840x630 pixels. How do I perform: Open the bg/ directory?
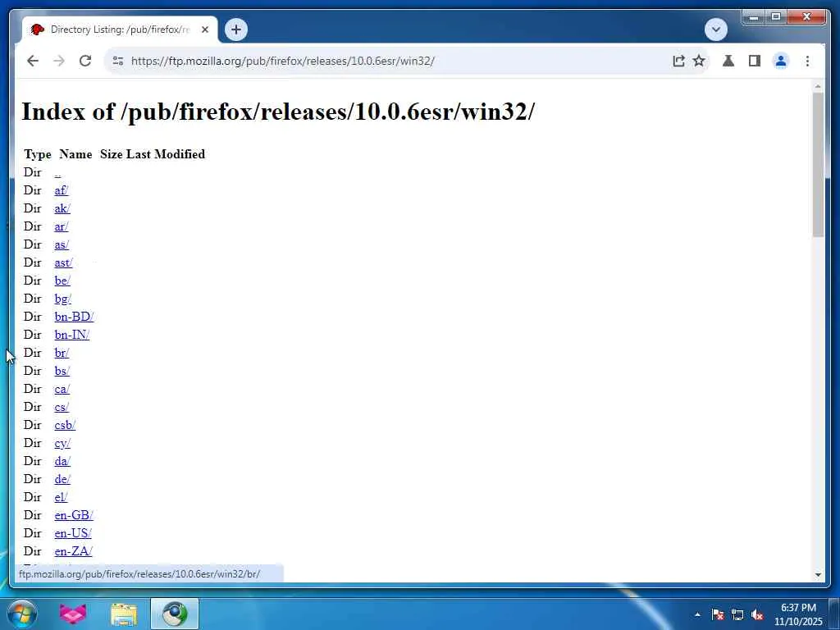62,299
